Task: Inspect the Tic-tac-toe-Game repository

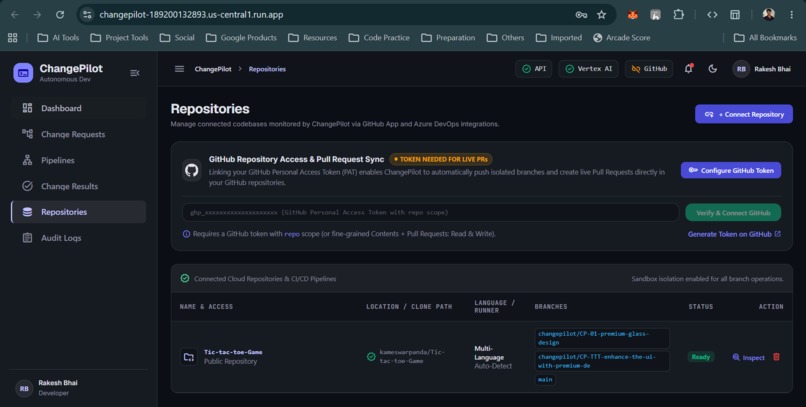Action: tap(748, 358)
